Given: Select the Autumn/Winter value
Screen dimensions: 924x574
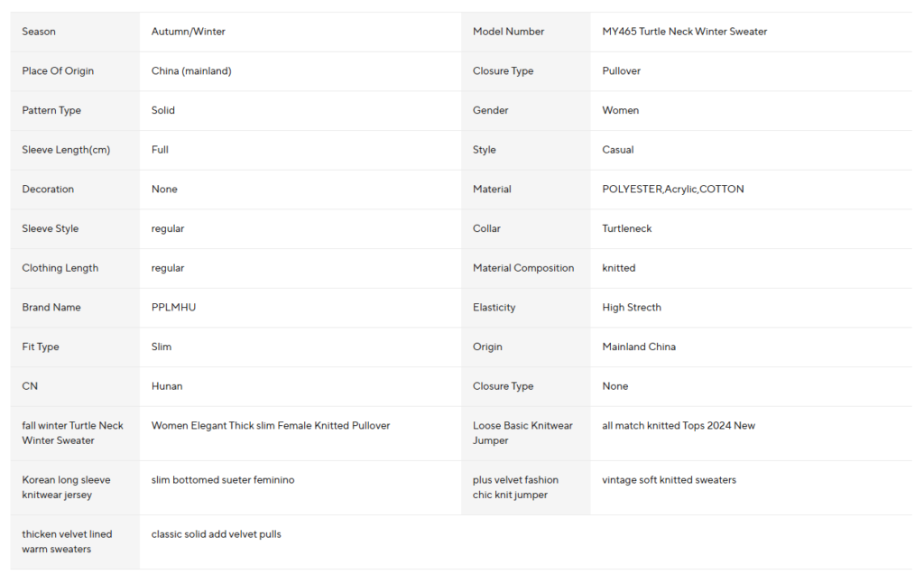Looking at the screenshot, I should 189,32.
